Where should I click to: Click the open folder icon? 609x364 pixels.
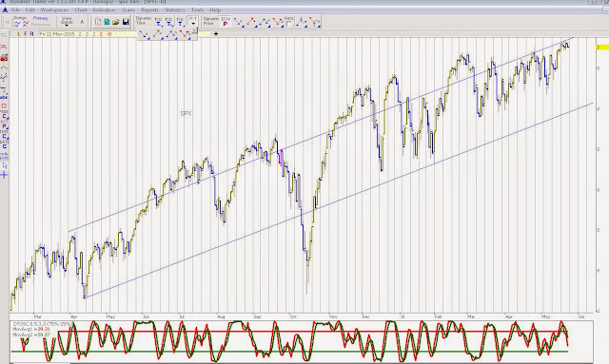[x=116, y=22]
